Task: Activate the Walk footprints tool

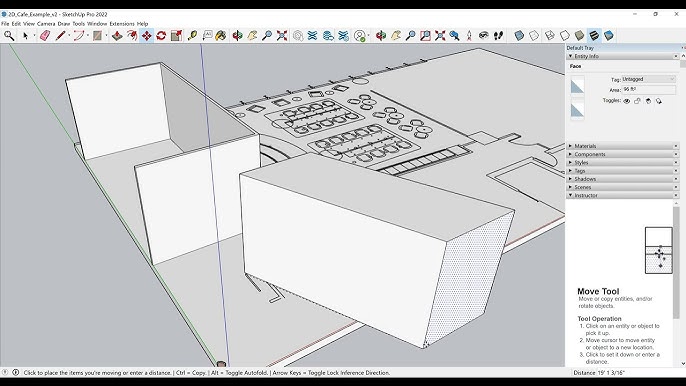Action: point(498,35)
